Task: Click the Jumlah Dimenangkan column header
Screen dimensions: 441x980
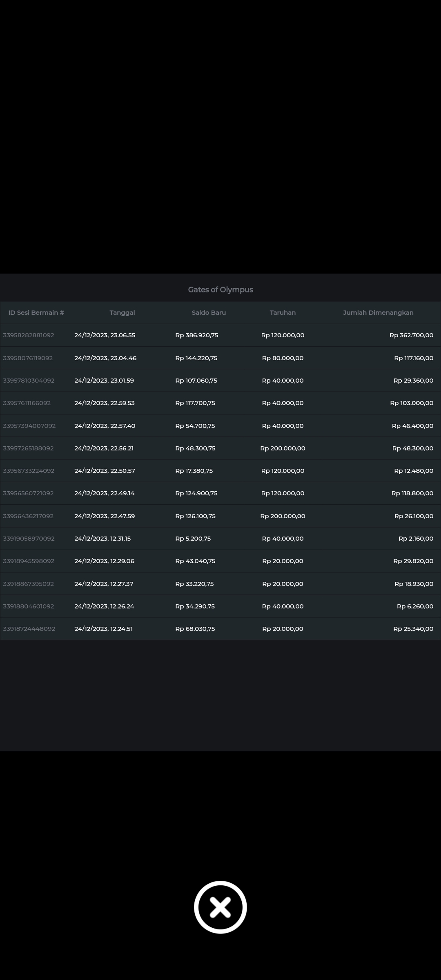Action: click(378, 313)
